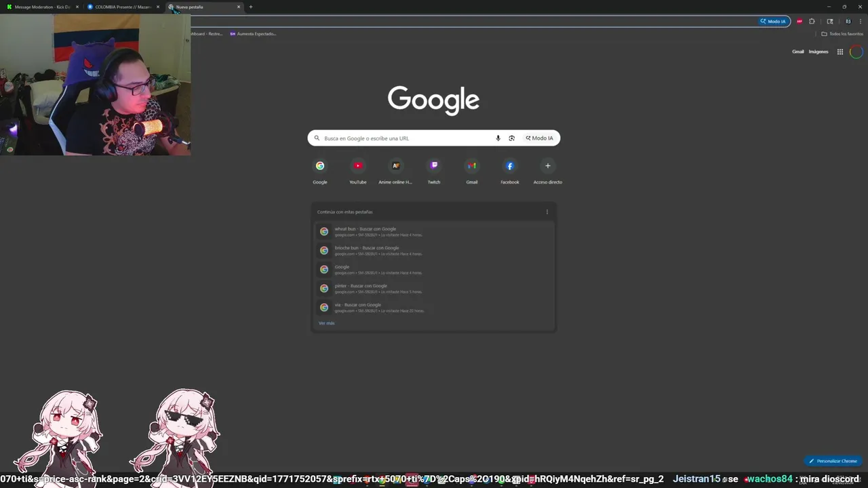Open the Google entry visited 4 hours ago
The image size is (868, 488).
(434, 269)
